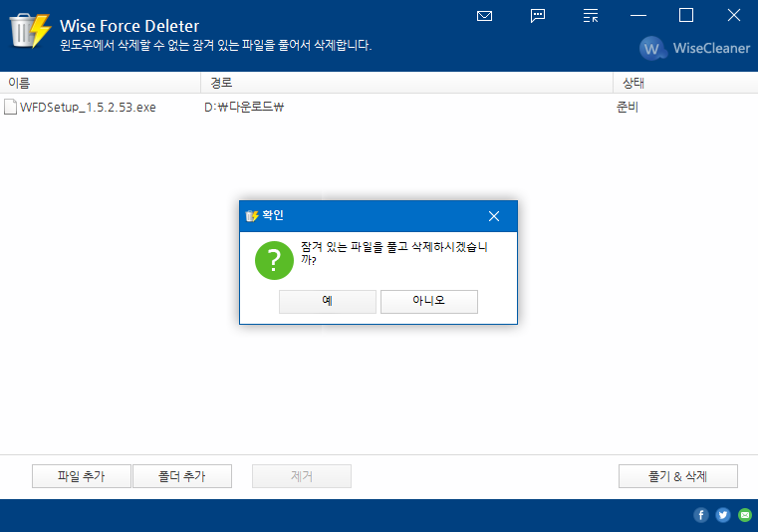Open the mail contact icon in title bar
The height and width of the screenshot is (532, 758).
(x=484, y=16)
